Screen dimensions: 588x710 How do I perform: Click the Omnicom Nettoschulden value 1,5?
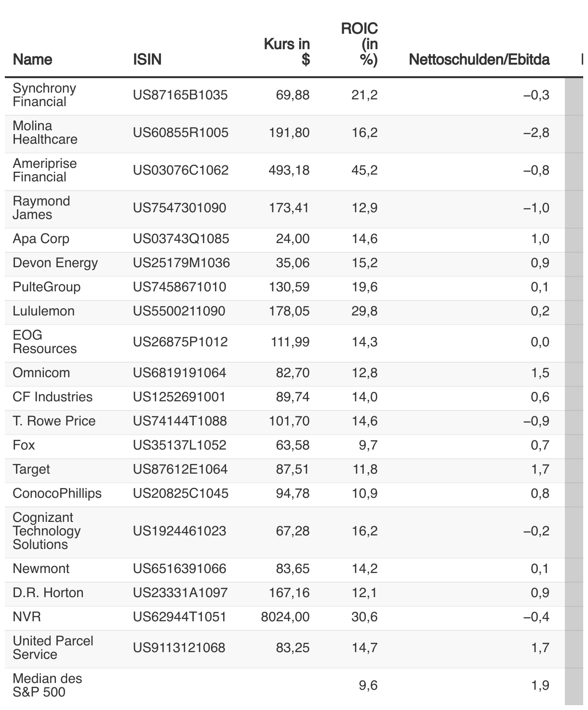tap(540, 373)
